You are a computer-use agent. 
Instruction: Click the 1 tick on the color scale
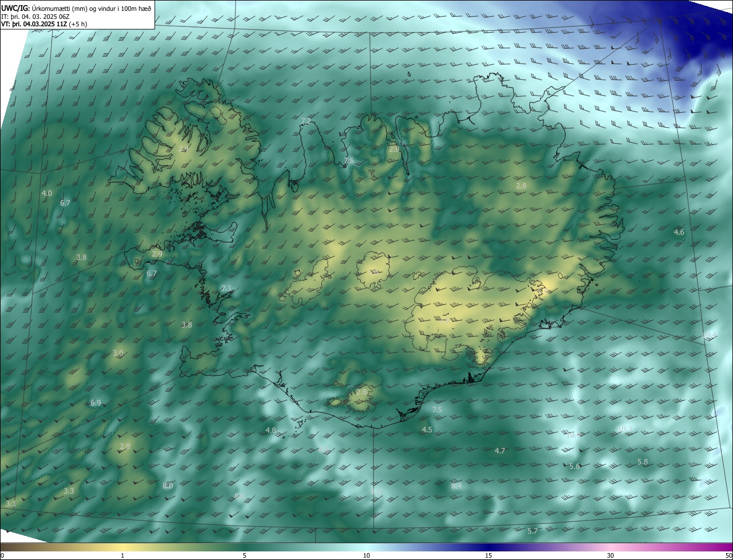[123, 555]
